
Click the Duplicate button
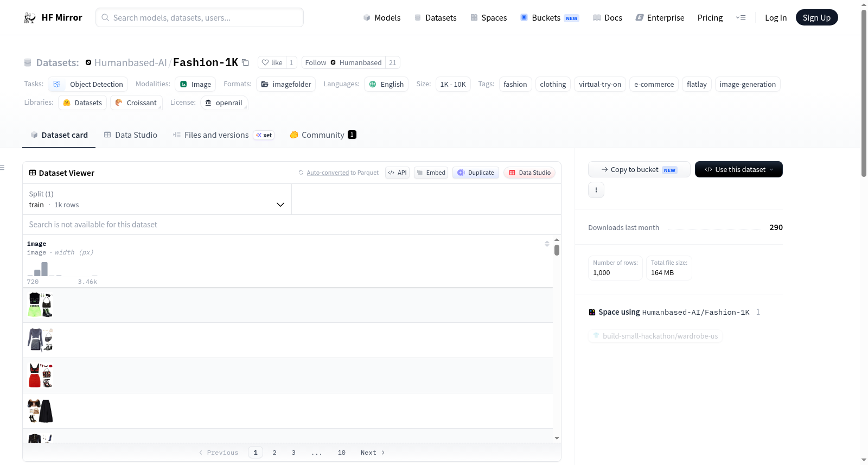click(476, 173)
